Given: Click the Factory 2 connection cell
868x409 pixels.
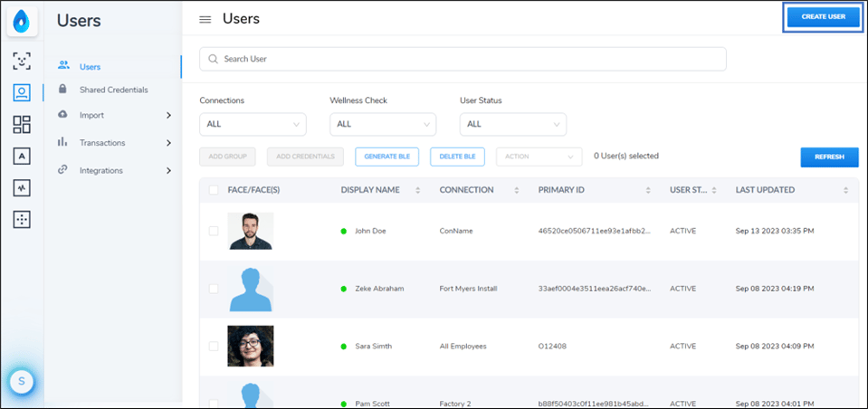Looking at the screenshot, I should 454,404.
